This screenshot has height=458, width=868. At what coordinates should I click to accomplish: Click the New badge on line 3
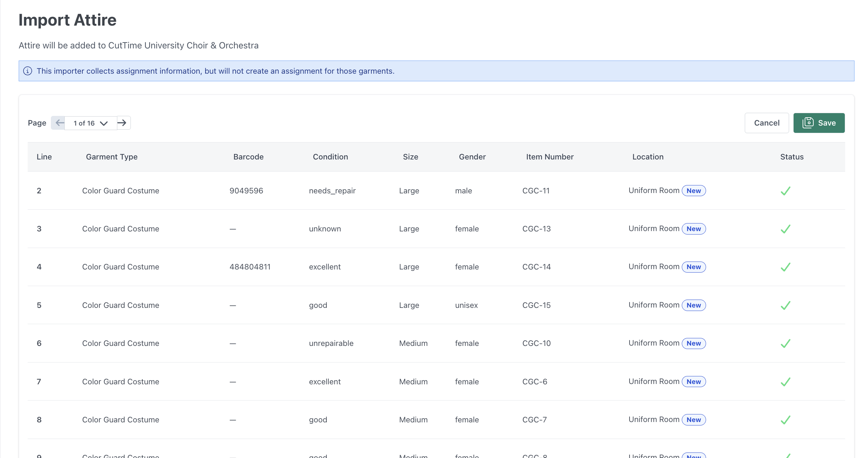tap(694, 229)
